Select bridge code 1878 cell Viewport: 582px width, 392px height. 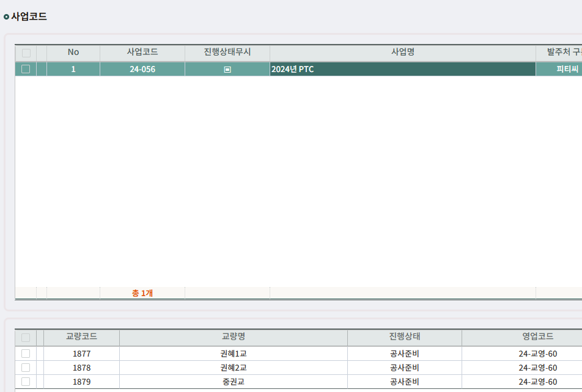click(x=82, y=368)
